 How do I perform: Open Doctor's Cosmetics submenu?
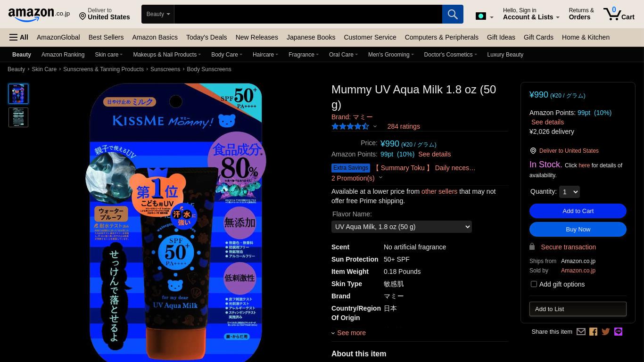coord(450,55)
